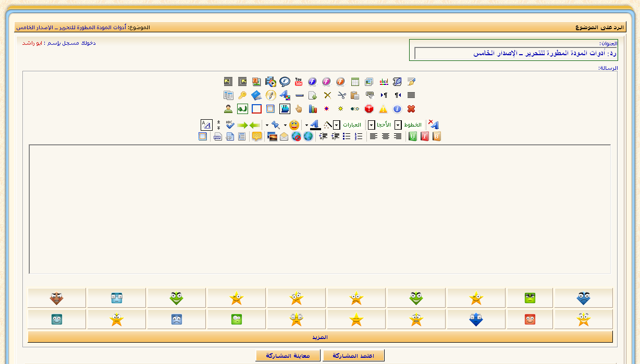
Task: Open the ابو راشد username link
Action: 32,43
